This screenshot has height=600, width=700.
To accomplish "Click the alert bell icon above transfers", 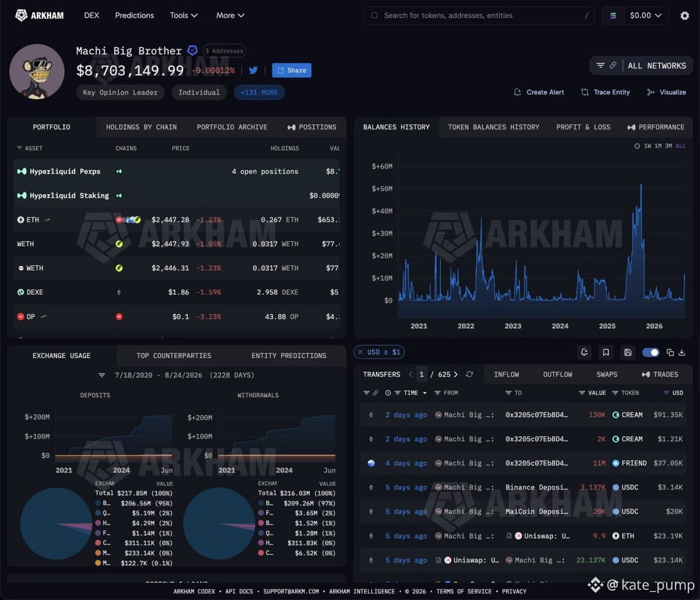I will tap(584, 352).
